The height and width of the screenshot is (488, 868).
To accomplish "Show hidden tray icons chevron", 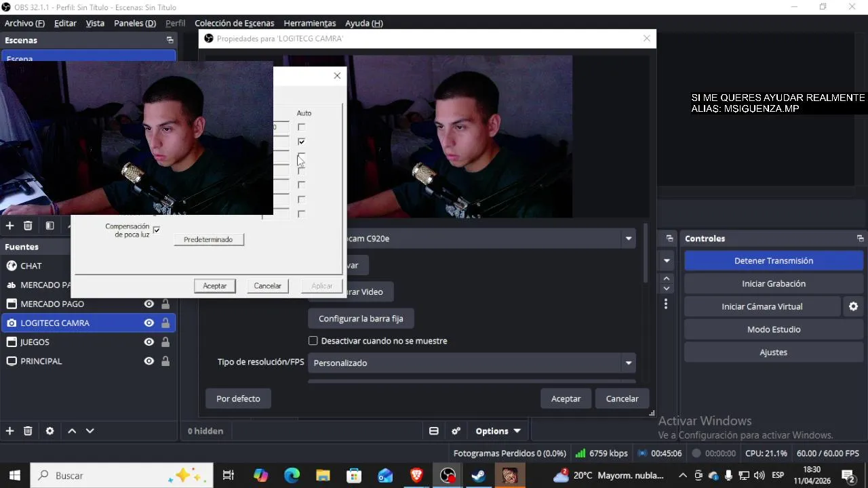I will 683,476.
